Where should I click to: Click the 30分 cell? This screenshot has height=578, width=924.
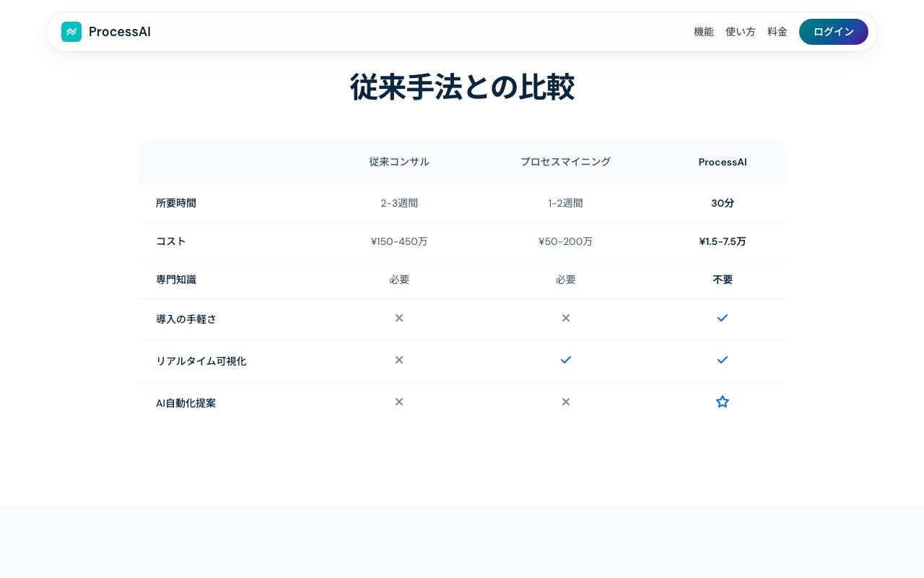tap(723, 203)
